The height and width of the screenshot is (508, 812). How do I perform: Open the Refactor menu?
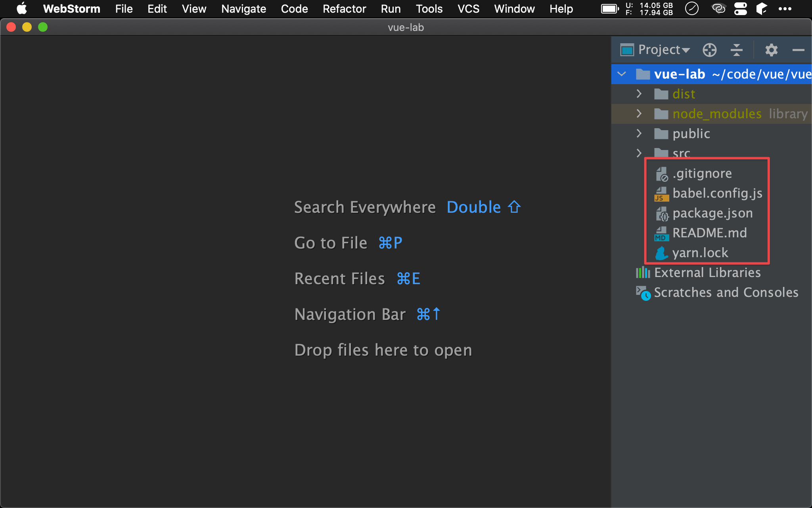pos(344,9)
